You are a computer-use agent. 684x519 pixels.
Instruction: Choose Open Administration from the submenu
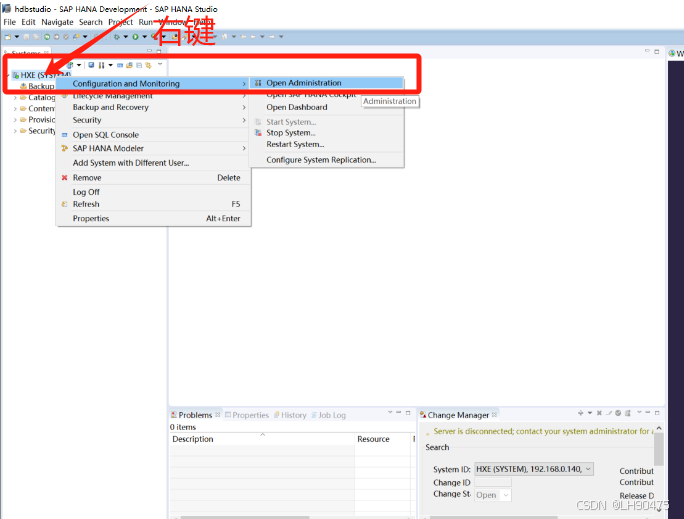coord(326,83)
